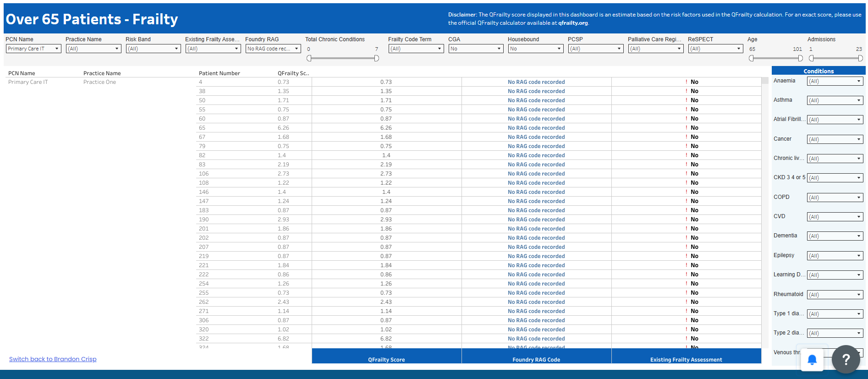Click the help question mark button
868x379 pixels.
tap(846, 359)
